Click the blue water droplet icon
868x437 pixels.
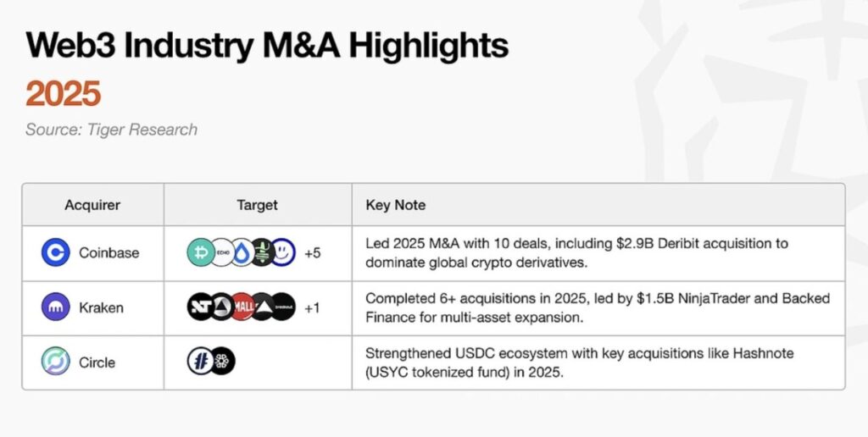pyautogui.click(x=242, y=252)
